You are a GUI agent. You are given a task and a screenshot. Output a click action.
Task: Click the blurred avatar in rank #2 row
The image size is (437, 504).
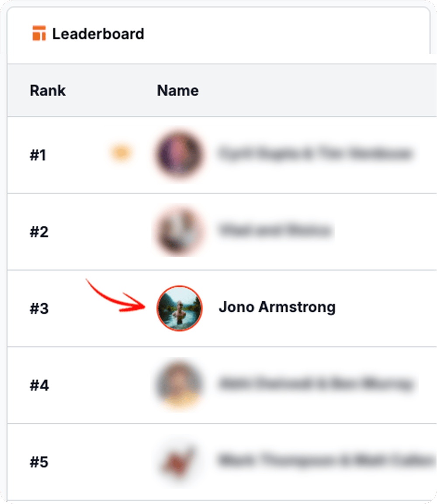(179, 231)
